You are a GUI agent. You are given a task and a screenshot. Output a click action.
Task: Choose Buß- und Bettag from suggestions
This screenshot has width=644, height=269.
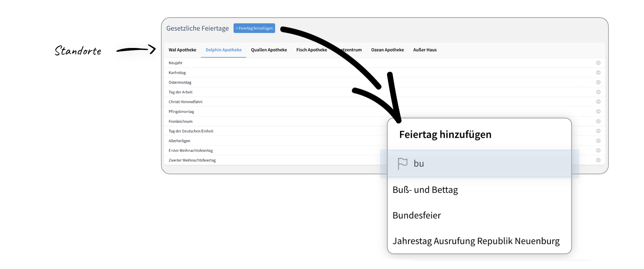(x=425, y=190)
